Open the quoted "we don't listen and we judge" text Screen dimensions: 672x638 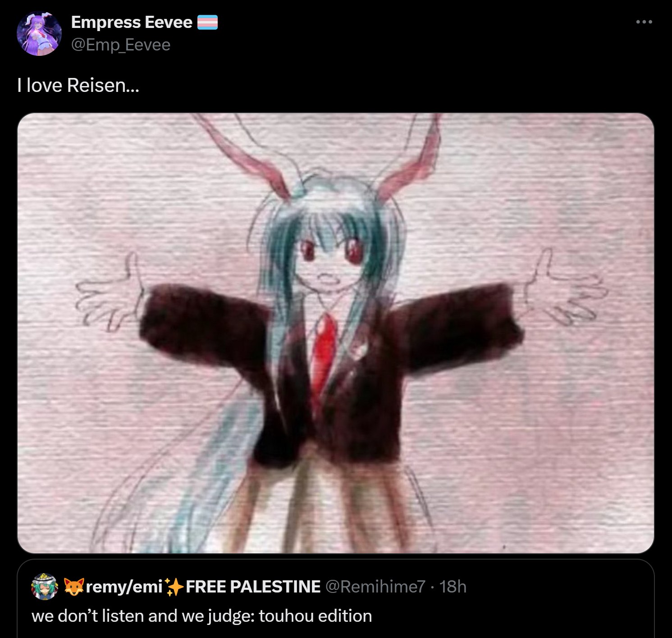point(202,615)
